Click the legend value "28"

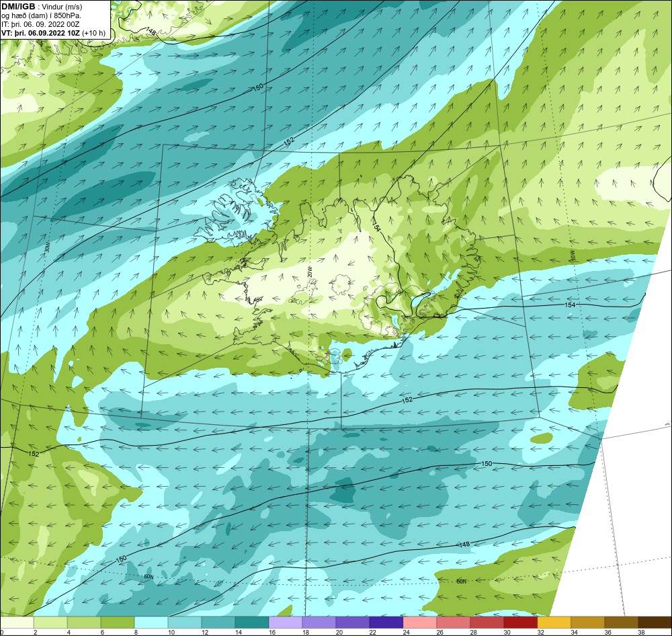[474, 632]
